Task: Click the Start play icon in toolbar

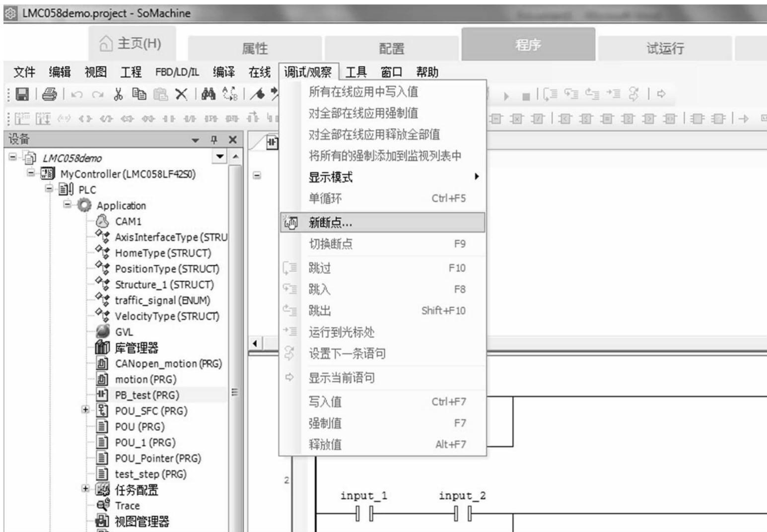Action: click(x=506, y=96)
